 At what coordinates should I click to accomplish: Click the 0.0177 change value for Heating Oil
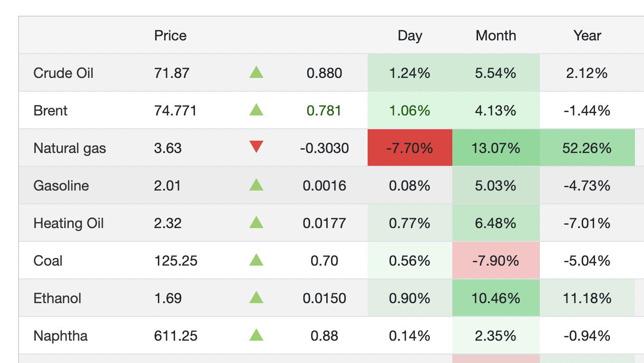[x=324, y=223]
